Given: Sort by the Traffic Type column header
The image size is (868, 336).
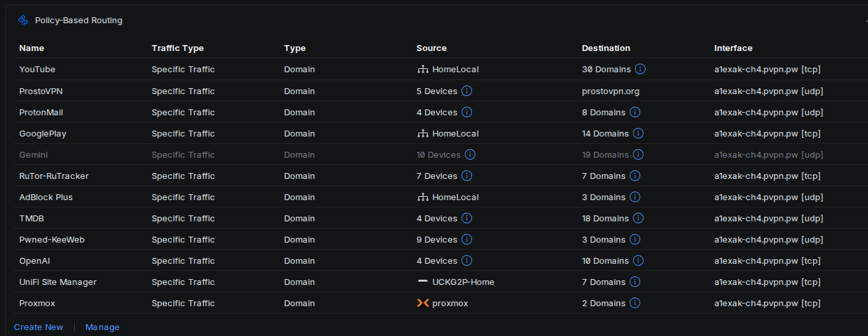Looking at the screenshot, I should 177,48.
